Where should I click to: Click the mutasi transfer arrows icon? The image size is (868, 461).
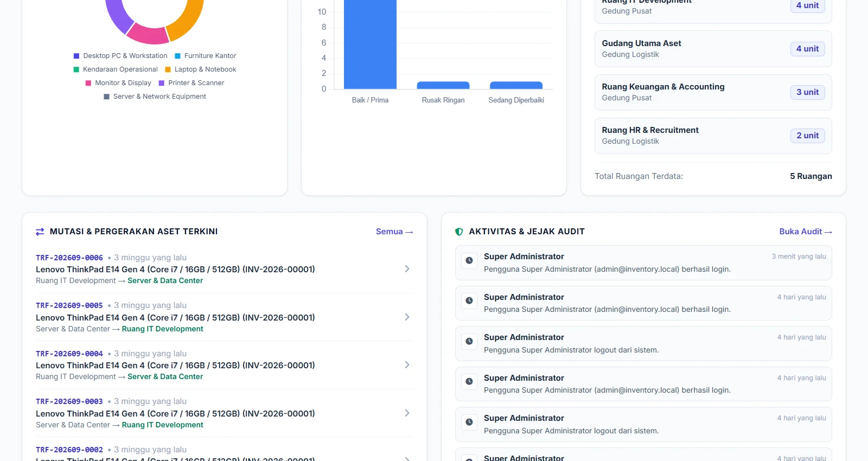coord(40,232)
